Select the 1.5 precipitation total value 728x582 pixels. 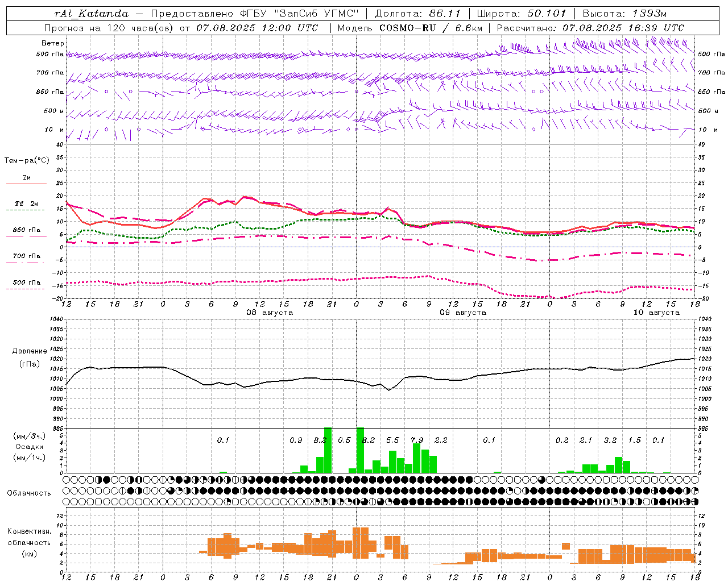pyautogui.click(x=634, y=440)
